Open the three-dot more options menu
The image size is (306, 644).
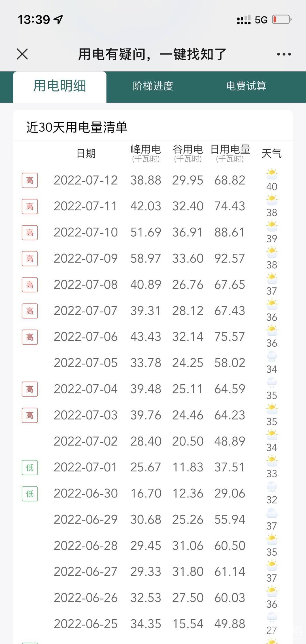[284, 54]
